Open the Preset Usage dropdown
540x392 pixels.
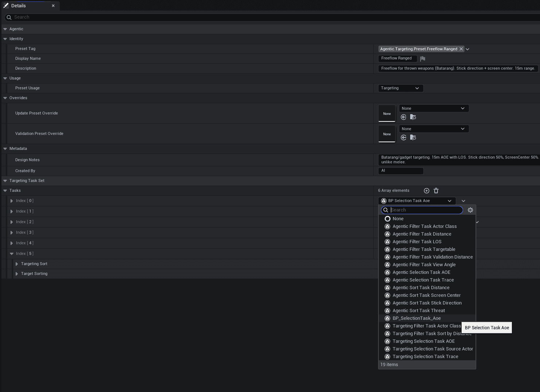click(400, 88)
